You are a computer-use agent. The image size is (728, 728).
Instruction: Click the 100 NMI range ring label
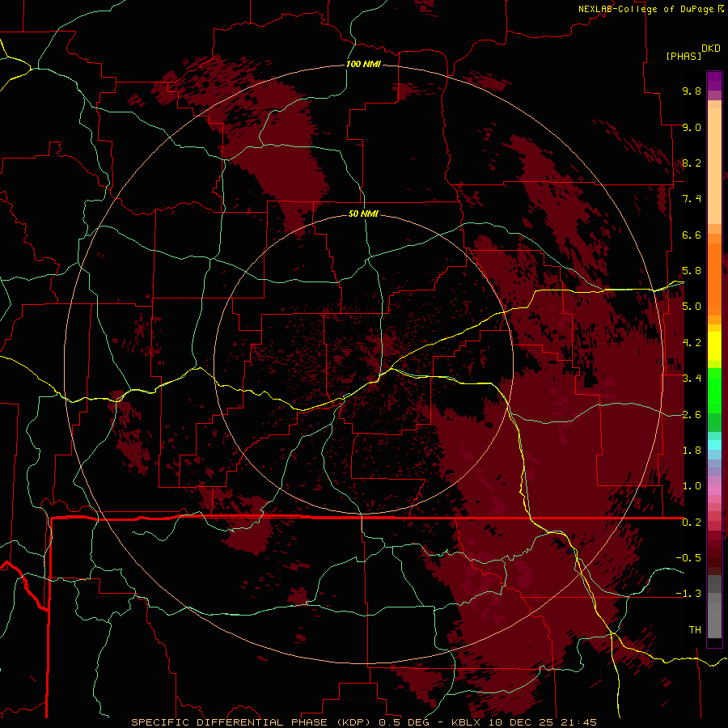[363, 64]
